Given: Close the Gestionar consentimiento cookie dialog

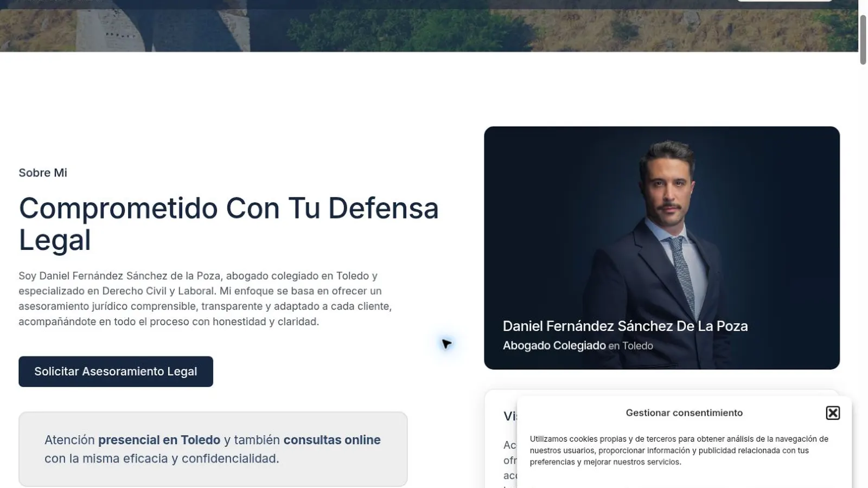Looking at the screenshot, I should [x=833, y=413].
